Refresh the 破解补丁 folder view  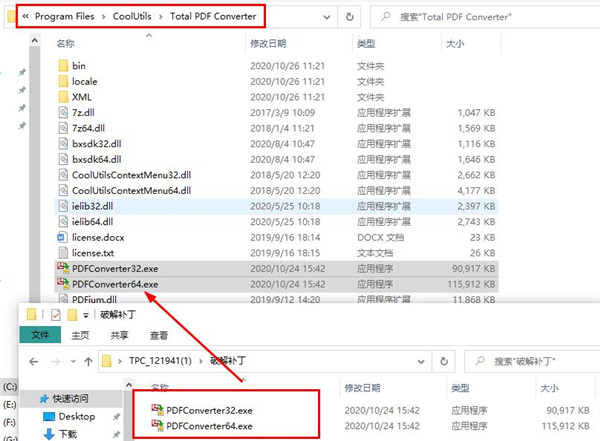443,361
